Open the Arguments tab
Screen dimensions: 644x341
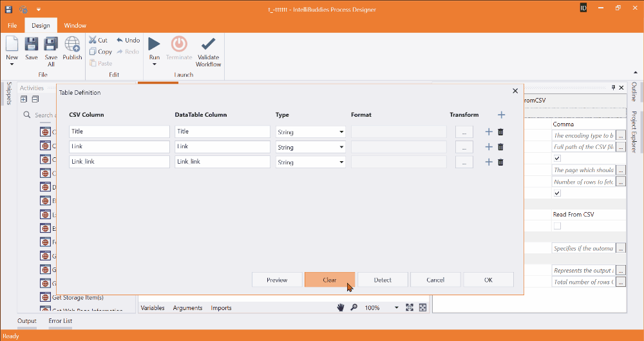coord(187,307)
